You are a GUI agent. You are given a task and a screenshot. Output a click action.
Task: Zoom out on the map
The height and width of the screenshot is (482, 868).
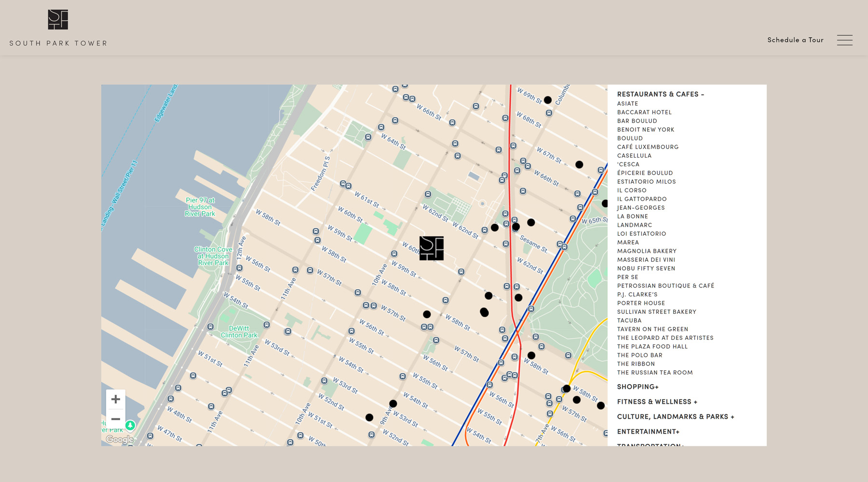116,419
